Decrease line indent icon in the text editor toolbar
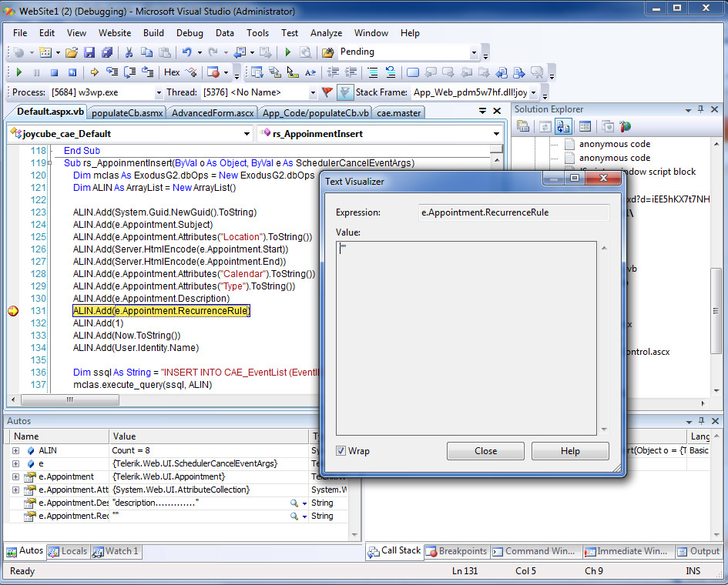Screen dimensions: 728x585 (x=333, y=72)
